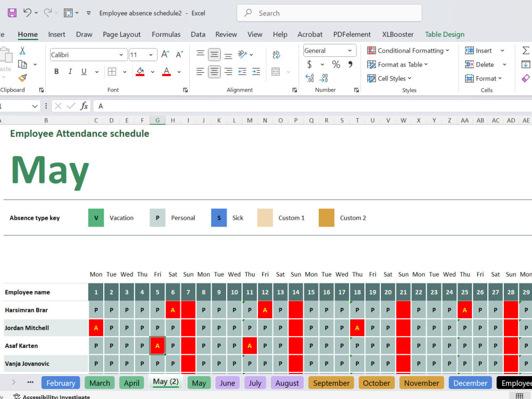Click the Delete cells button
The width and height of the screenshot is (532, 399).
point(479,64)
